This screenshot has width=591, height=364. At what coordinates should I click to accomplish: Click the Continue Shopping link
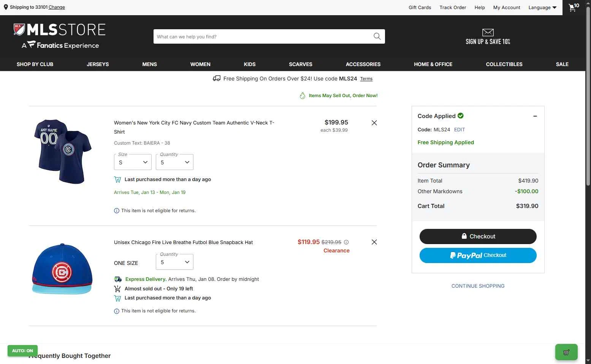[x=478, y=286]
